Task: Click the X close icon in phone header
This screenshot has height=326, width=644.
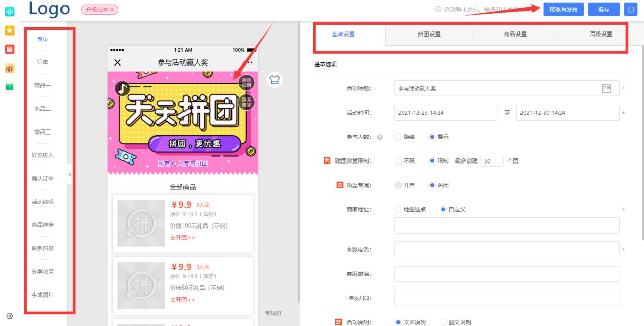Action: 117,62
